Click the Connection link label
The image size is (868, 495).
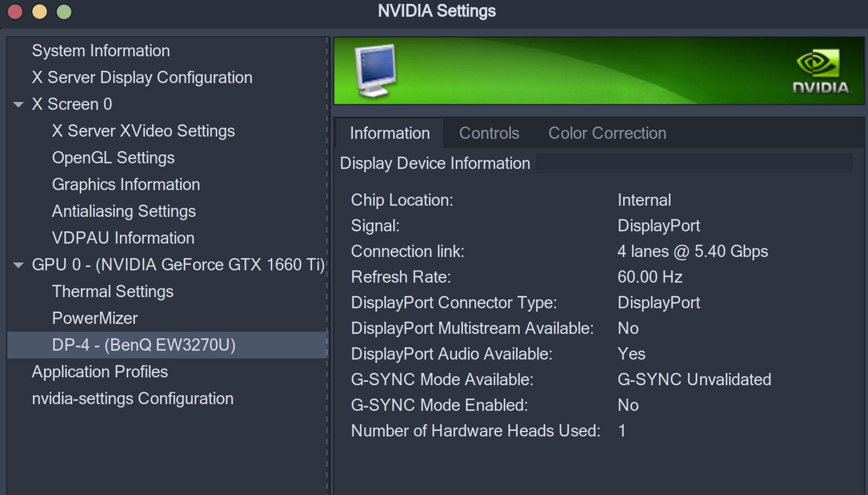tap(408, 251)
